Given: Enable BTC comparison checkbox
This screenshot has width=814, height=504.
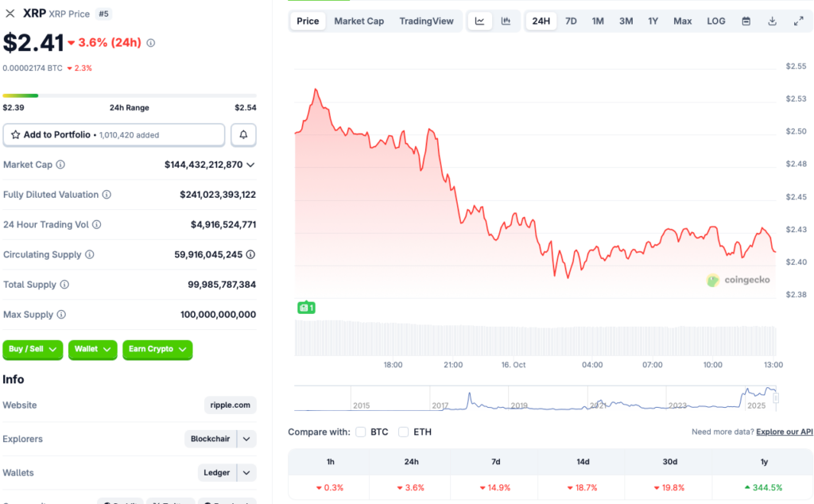Looking at the screenshot, I should pyautogui.click(x=362, y=432).
